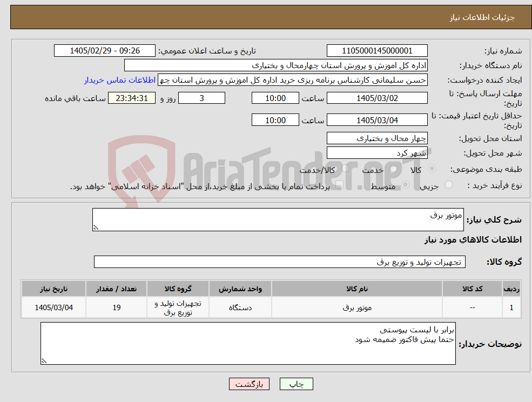This screenshot has height=402, width=532.
Task: Click the تعداد / مقدار column header
Action: coord(116,289)
